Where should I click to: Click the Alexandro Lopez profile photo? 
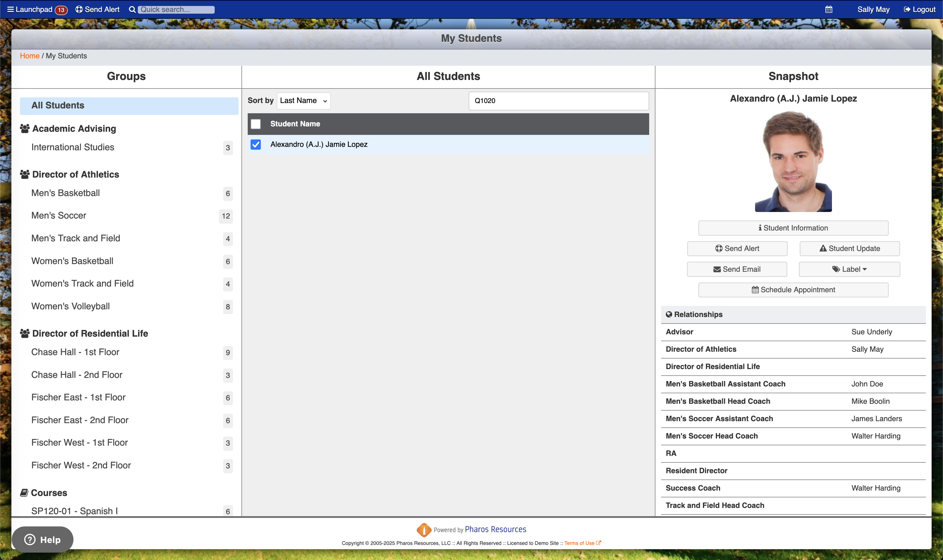coord(793,161)
